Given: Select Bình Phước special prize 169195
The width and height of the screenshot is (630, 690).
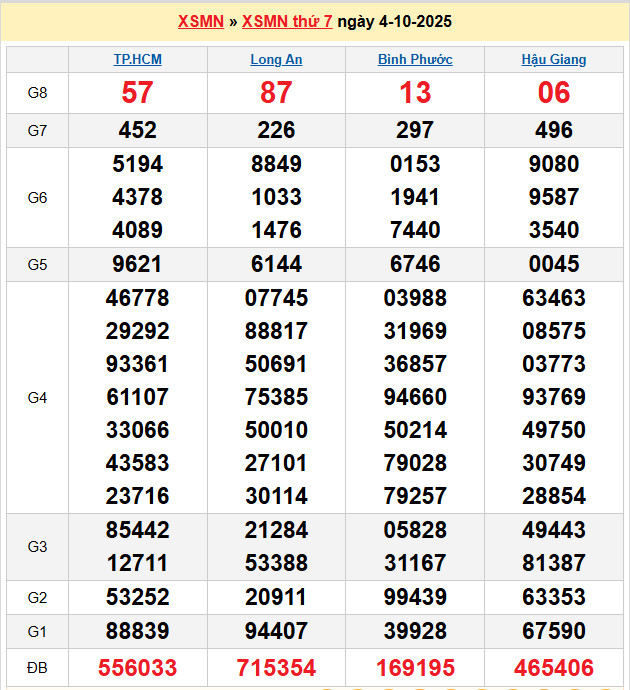Looking at the screenshot, I should pos(415,667).
